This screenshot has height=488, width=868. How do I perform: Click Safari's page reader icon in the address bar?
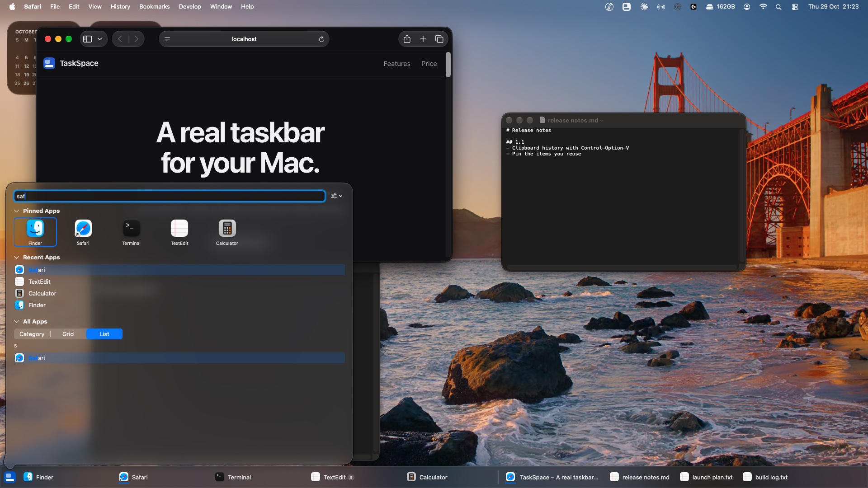[x=167, y=39]
